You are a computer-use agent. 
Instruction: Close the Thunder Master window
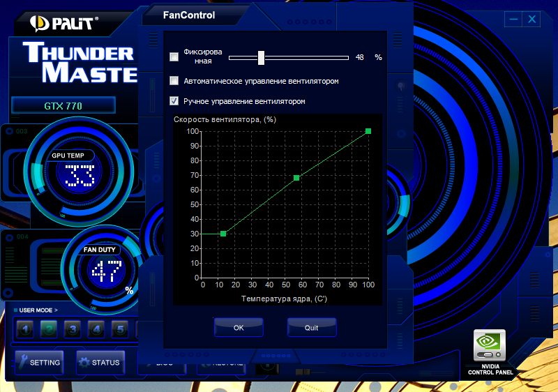pos(531,20)
